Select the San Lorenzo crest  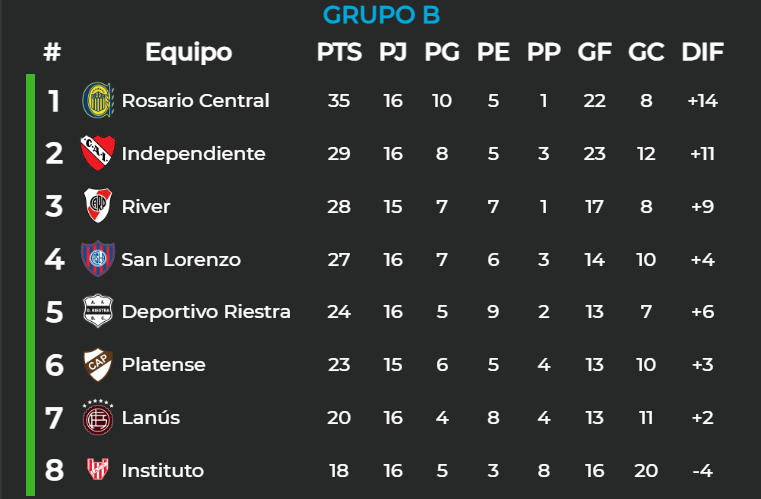coord(98,258)
